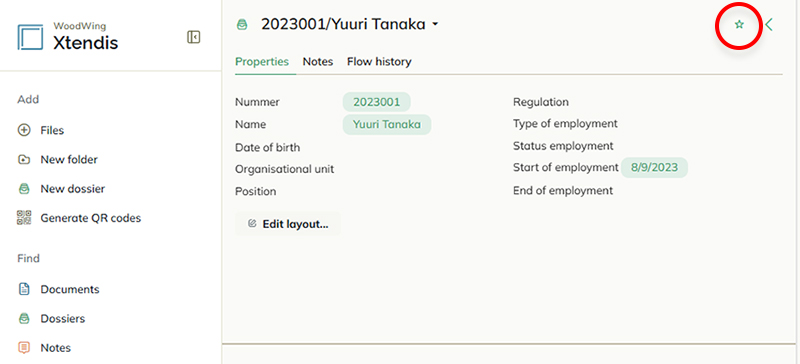The height and width of the screenshot is (364, 800).
Task: Collapse the sidebar using panel icon
Action: 193,37
